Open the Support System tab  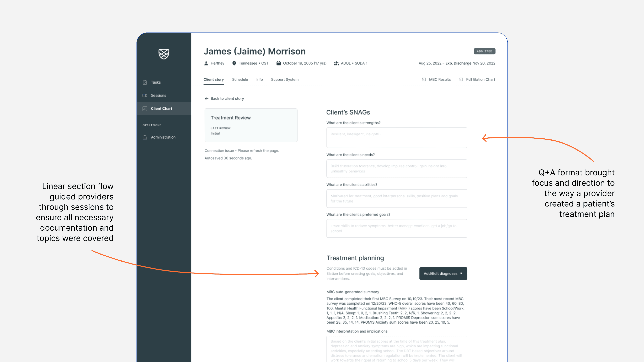pyautogui.click(x=284, y=79)
